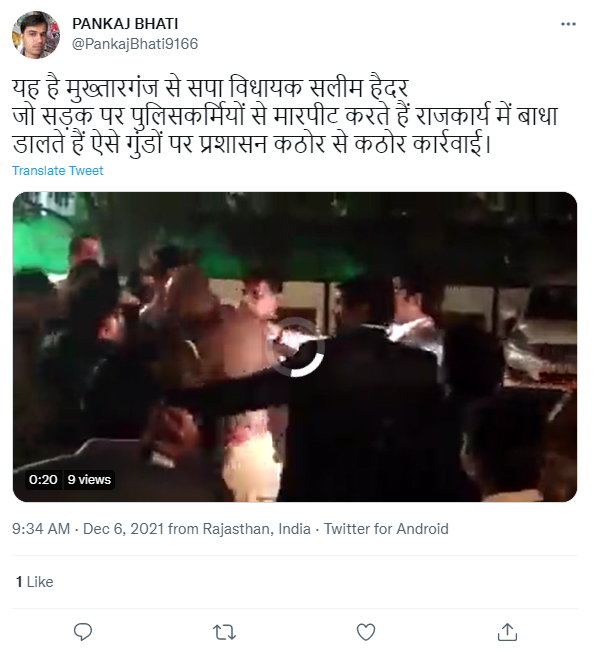
Task: Click the white car in video thumbnail
Action: pyautogui.click(x=542, y=334)
